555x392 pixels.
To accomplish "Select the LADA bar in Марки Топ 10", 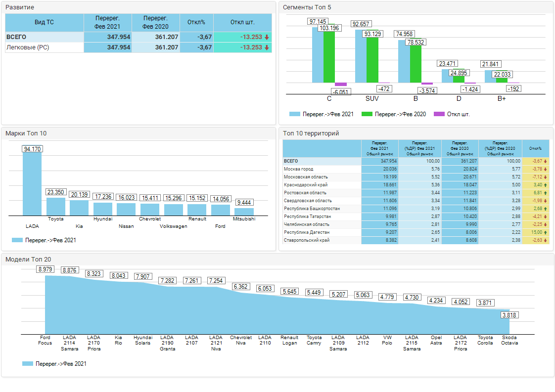I will (32, 183).
